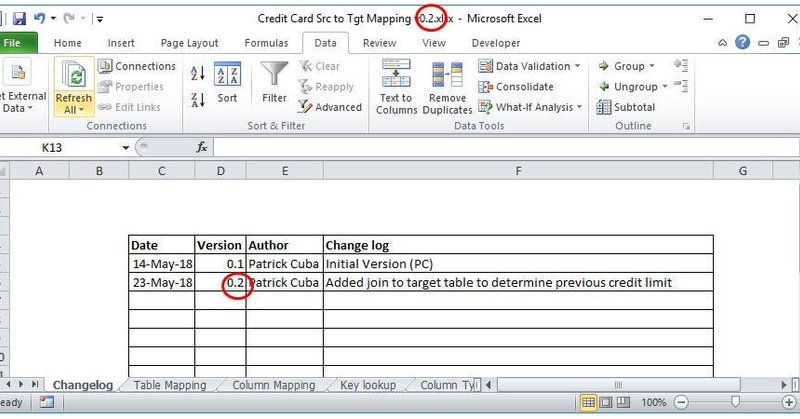800x419 pixels.
Task: Minimize the ribbon with the caret icon
Action: [722, 43]
